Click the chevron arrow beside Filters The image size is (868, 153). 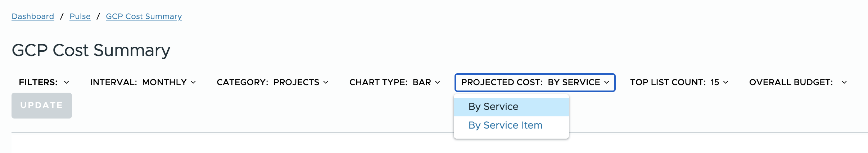point(67,82)
